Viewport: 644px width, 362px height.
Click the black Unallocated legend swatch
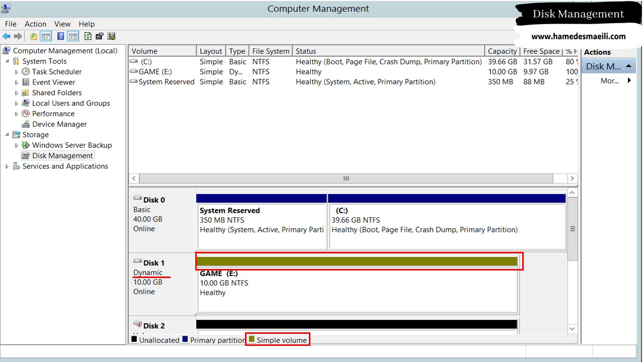(x=134, y=339)
